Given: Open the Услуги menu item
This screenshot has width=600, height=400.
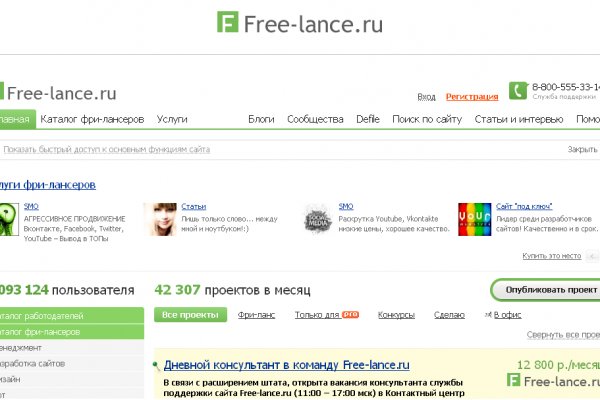Looking at the screenshot, I should 172,119.
